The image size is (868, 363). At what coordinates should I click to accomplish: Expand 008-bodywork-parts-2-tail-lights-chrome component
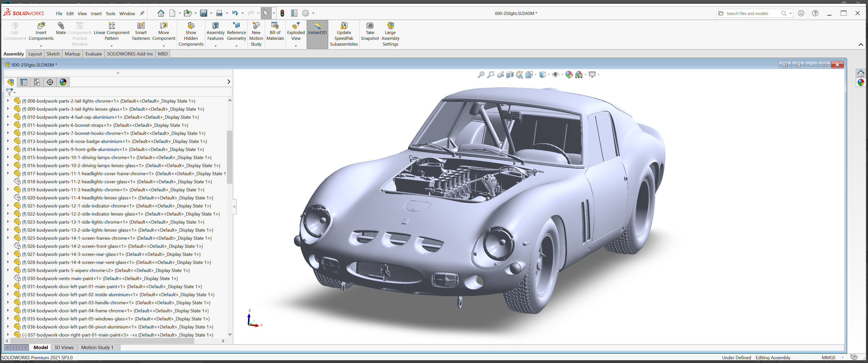(8, 101)
